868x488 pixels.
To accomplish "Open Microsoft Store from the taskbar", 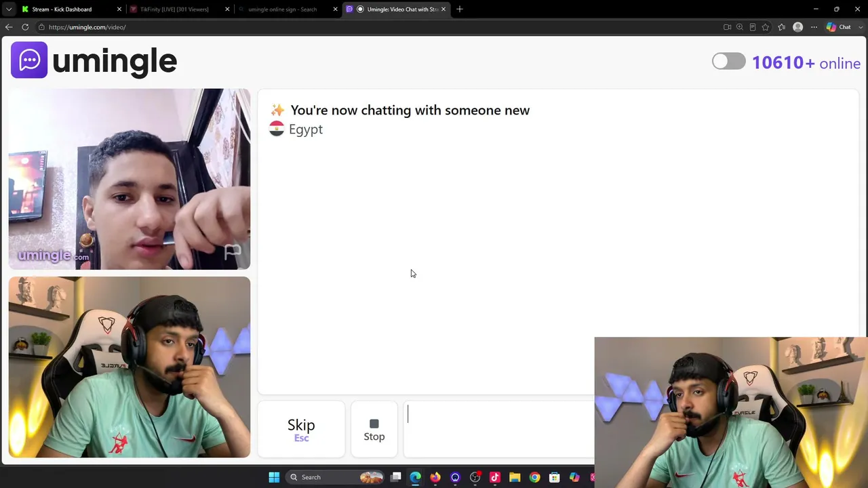I will coord(555,477).
